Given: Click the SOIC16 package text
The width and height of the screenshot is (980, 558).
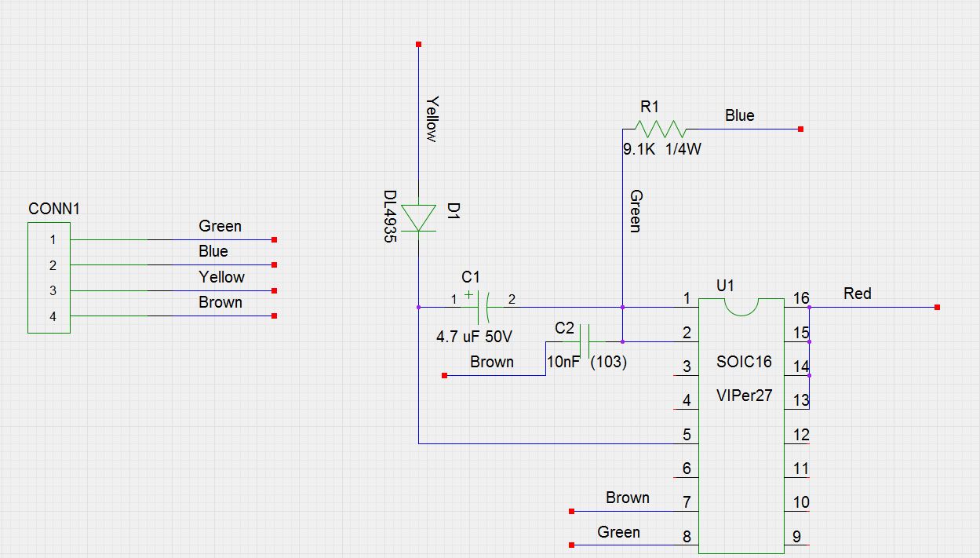Looking at the screenshot, I should tap(744, 362).
